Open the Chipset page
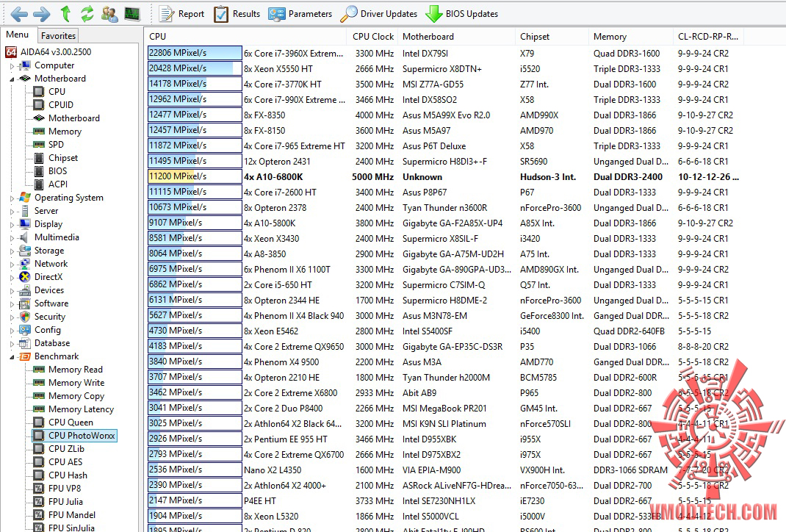786x532 pixels. (x=62, y=157)
